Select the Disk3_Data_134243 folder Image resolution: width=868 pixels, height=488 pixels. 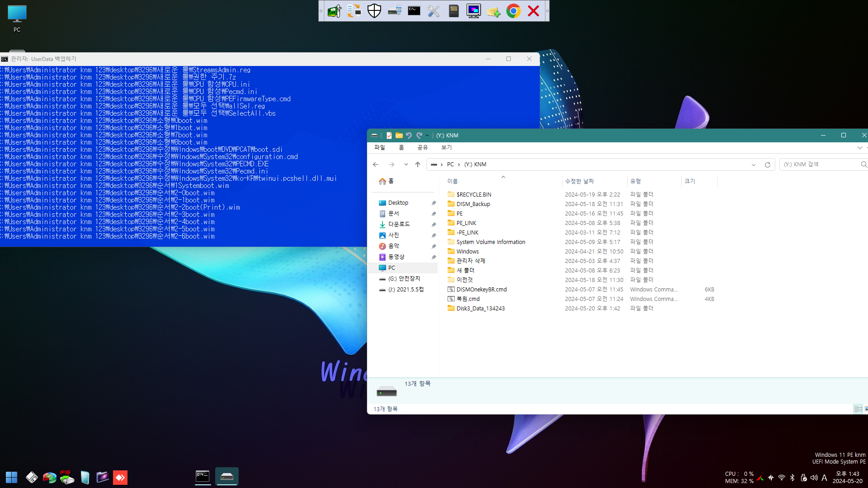point(481,309)
